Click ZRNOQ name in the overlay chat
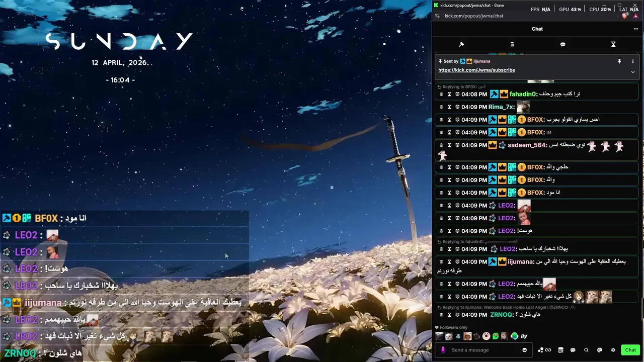Screen dimensions: 644x362 pyautogui.click(x=20, y=353)
